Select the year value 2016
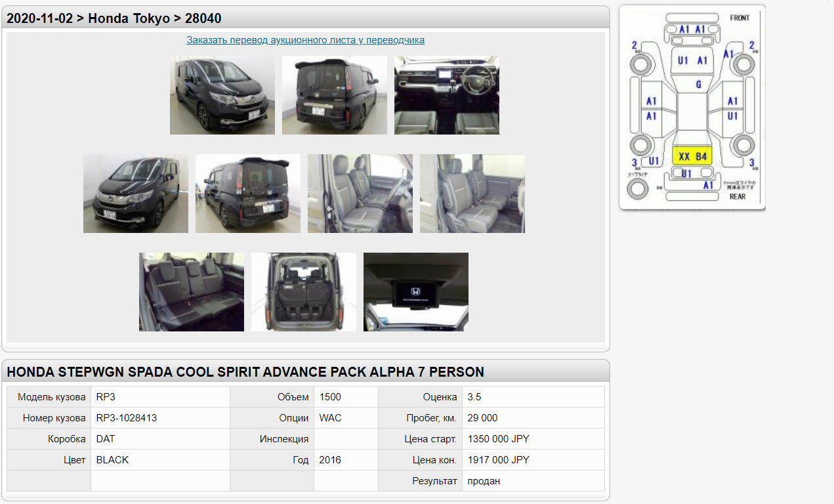 [330, 460]
